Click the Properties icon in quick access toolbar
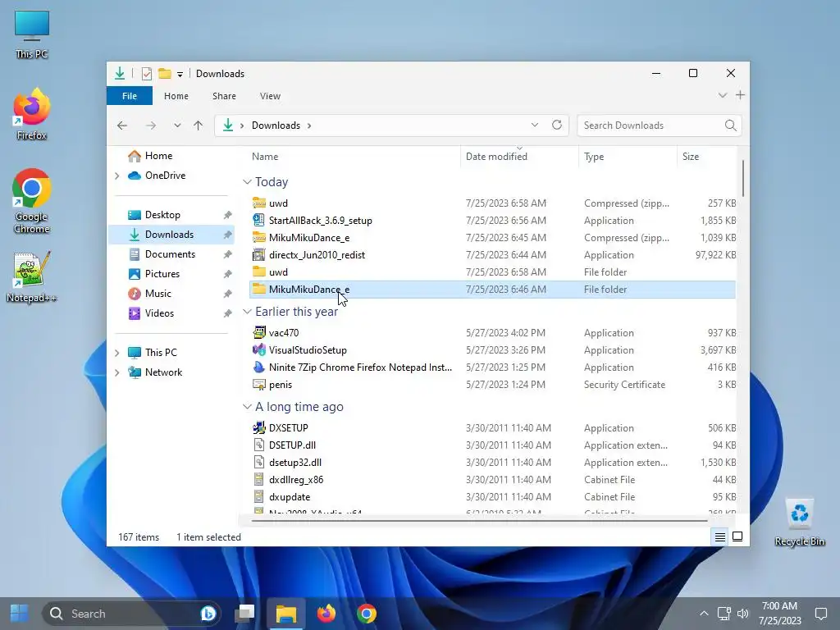 click(x=147, y=73)
